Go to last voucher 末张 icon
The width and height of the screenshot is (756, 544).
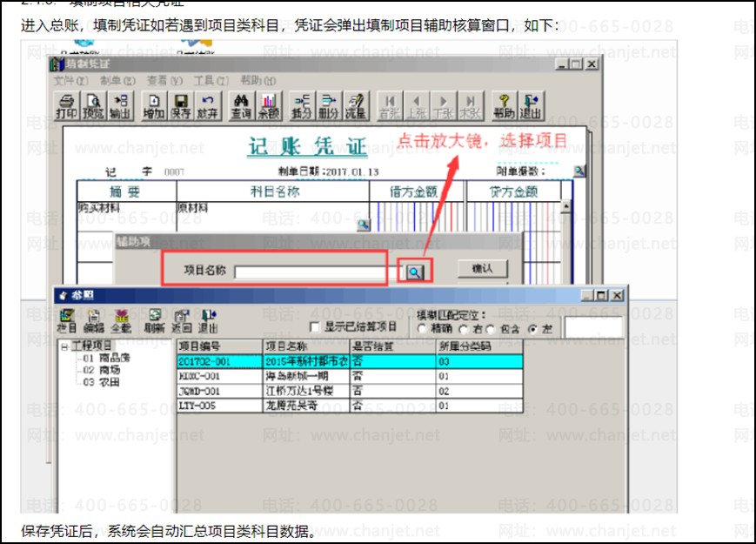tap(470, 105)
